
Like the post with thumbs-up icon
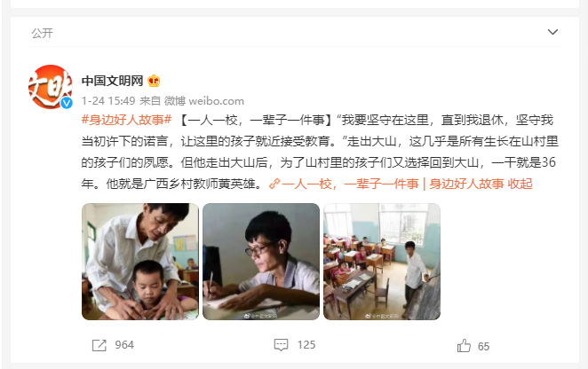tap(464, 345)
